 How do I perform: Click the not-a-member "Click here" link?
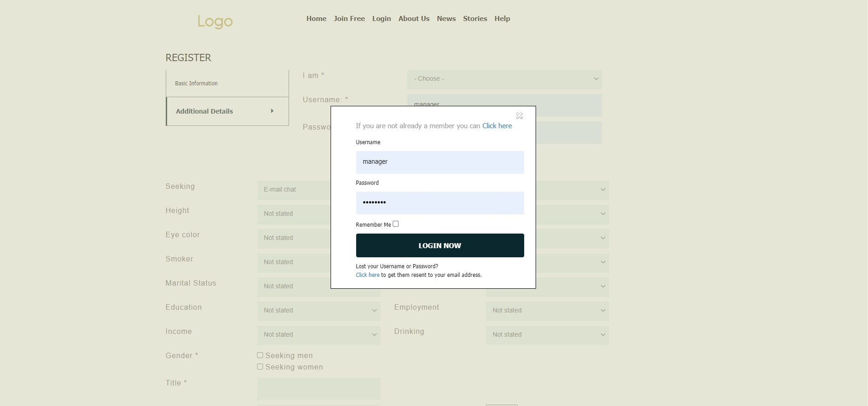(497, 126)
